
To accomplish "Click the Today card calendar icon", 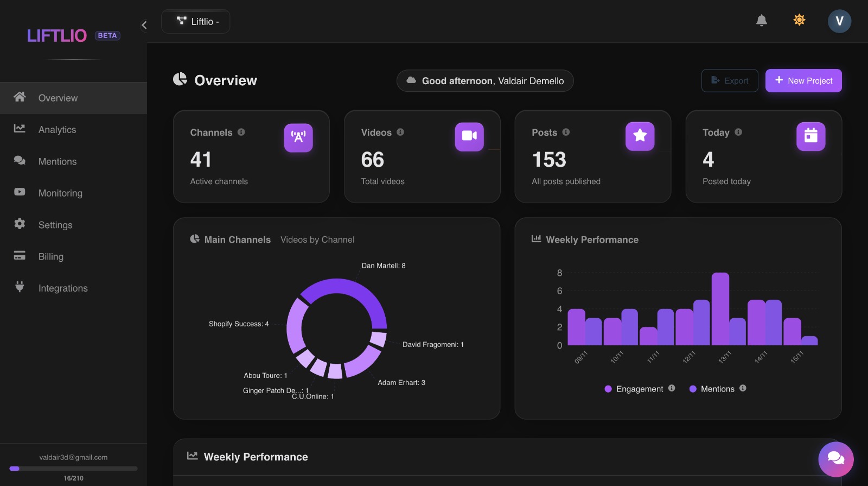I will pos(810,136).
